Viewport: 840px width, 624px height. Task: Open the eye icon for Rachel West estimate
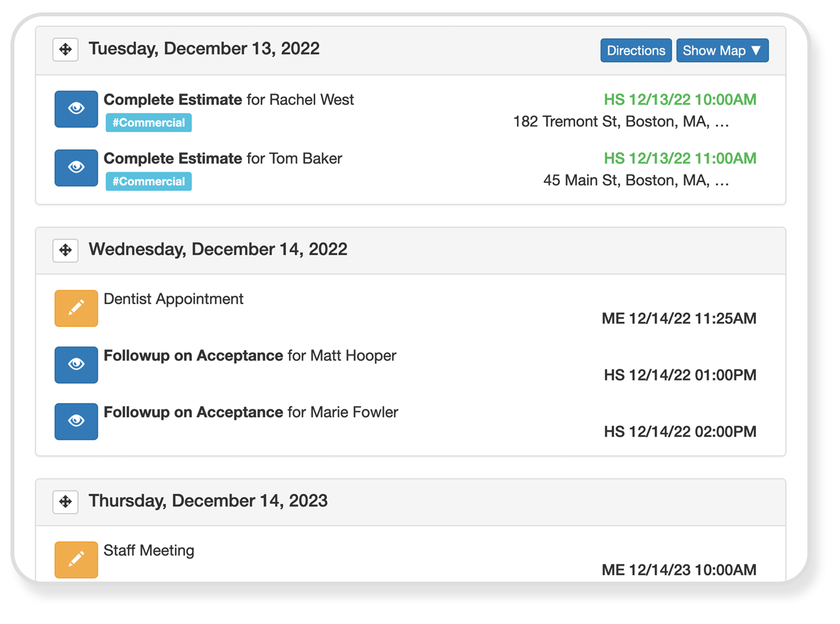[76, 109]
